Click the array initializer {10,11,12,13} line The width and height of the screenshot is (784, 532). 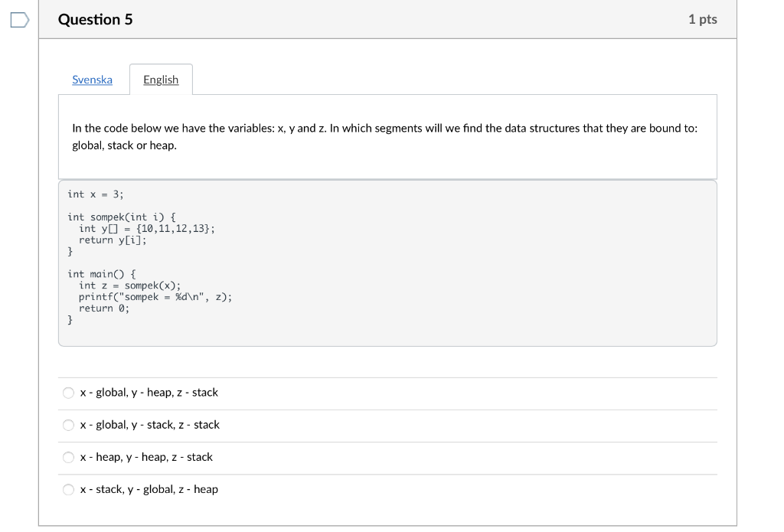[x=147, y=229]
